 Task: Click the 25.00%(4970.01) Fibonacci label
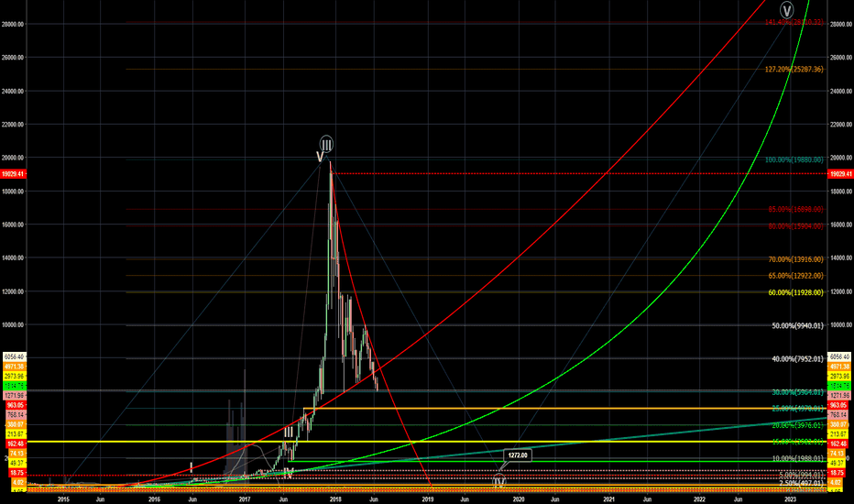pyautogui.click(x=797, y=409)
